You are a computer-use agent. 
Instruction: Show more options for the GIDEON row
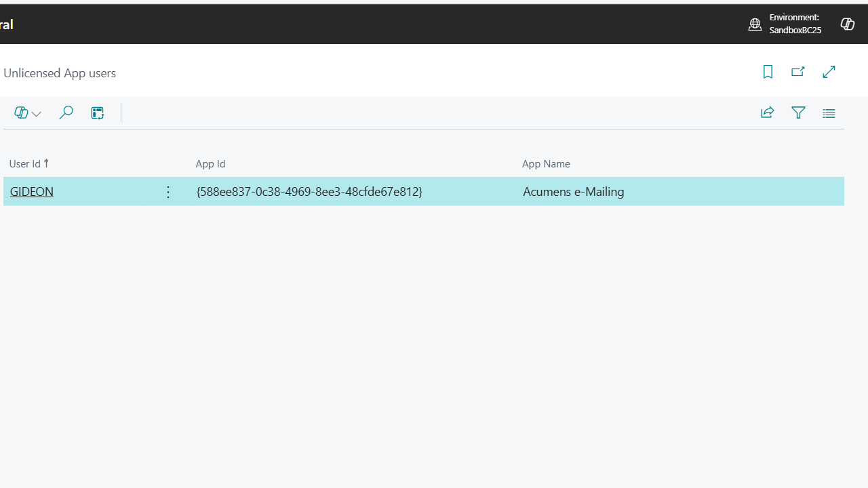[168, 192]
